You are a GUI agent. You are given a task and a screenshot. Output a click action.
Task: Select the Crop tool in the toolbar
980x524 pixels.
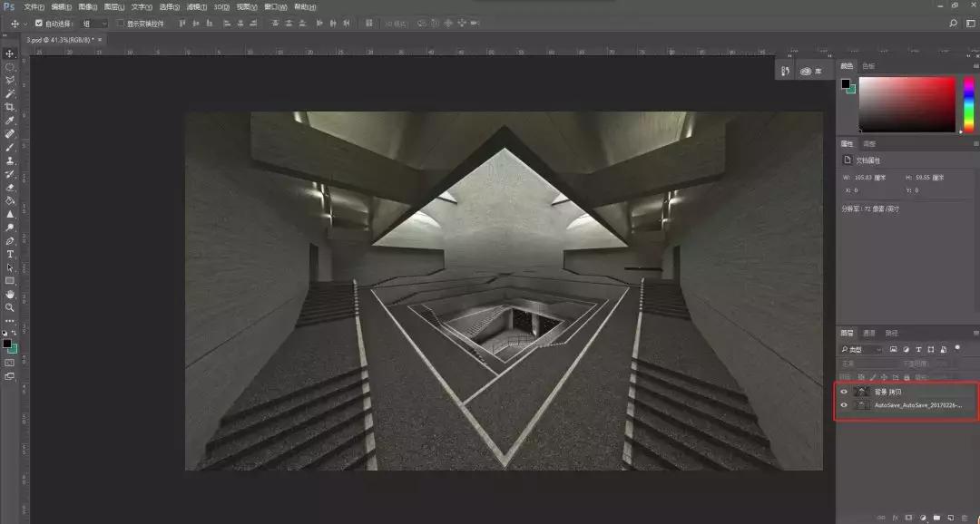point(10,107)
